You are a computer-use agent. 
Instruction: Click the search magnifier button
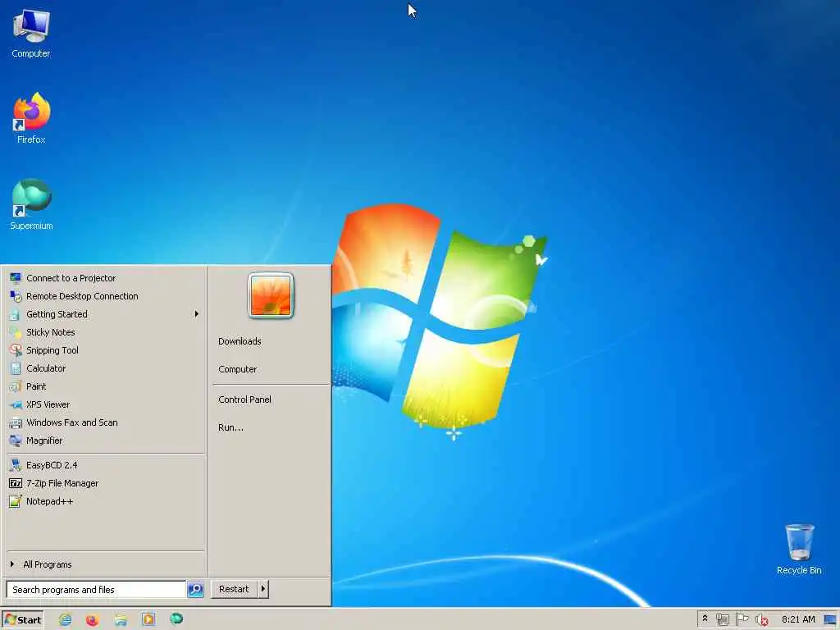click(195, 589)
